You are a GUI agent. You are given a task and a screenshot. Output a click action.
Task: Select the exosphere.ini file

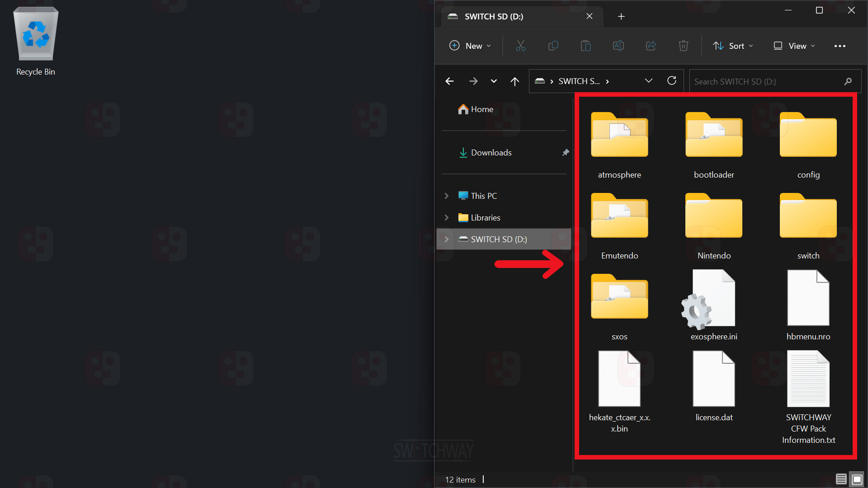click(714, 305)
